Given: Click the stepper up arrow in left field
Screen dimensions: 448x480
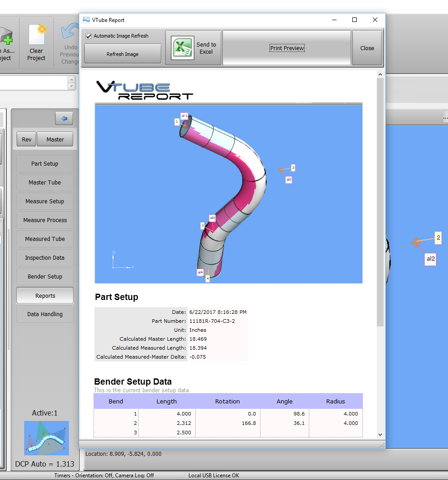Looking at the screenshot, I should click(71, 79).
